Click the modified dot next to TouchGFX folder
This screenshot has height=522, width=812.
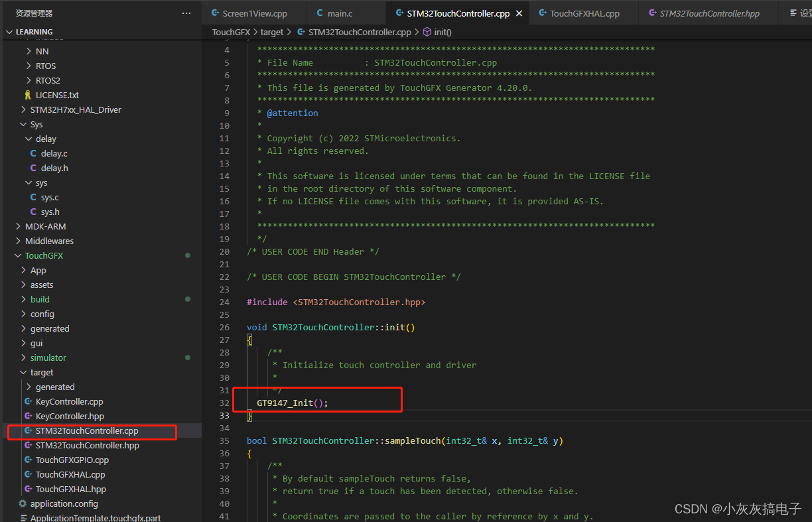188,255
